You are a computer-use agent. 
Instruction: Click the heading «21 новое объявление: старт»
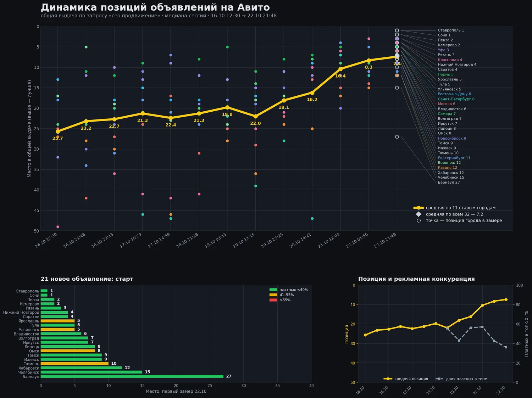pyautogui.click(x=87, y=279)
